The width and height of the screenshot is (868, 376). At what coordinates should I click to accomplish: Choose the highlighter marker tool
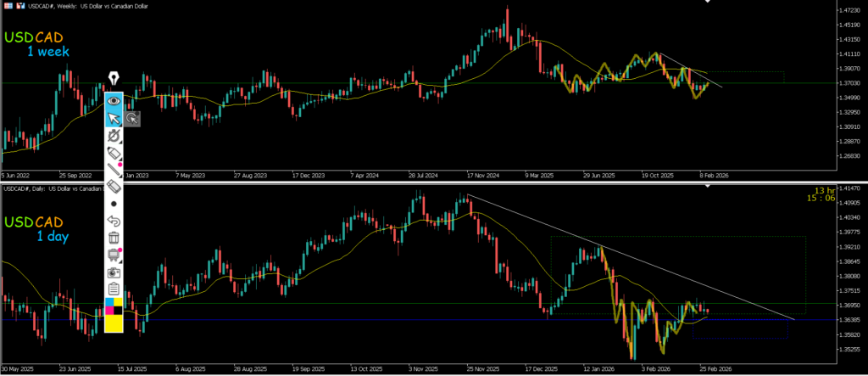(x=114, y=153)
